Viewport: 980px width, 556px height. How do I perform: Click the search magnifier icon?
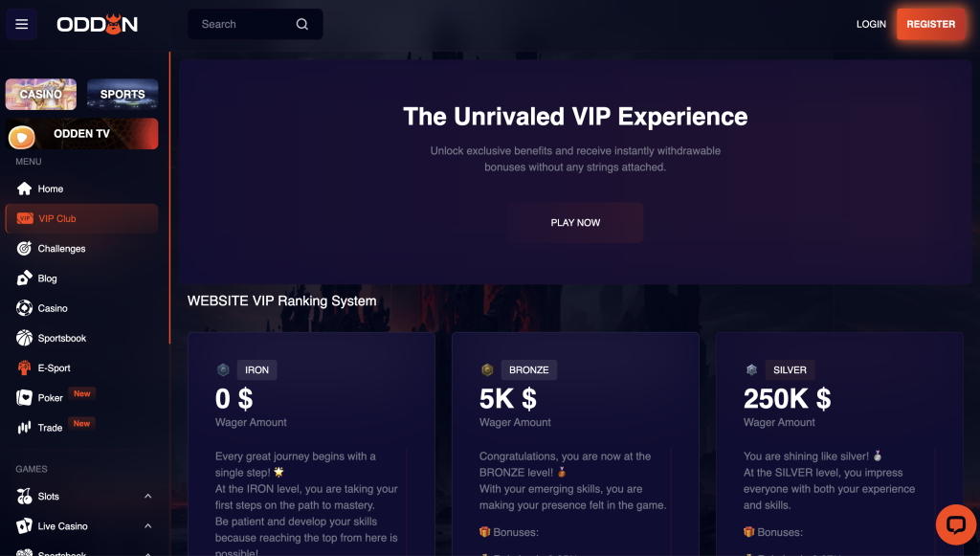(x=302, y=24)
